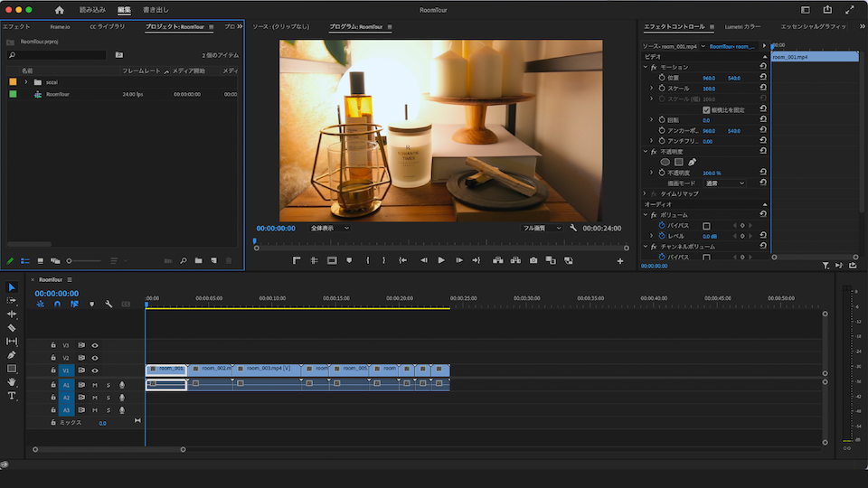Screen dimensions: 868x488
Task: Mute audio track A1
Action: pos(95,385)
